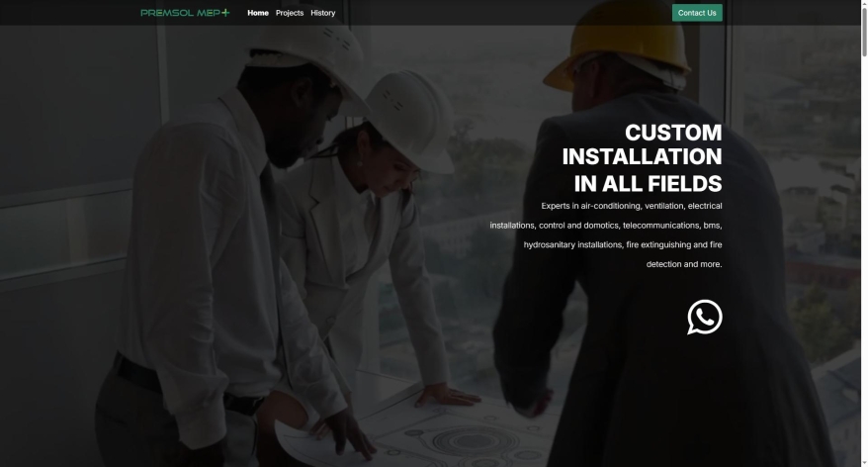Click the green Contact Us button
Image resolution: width=868 pixels, height=467 pixels.
point(697,13)
